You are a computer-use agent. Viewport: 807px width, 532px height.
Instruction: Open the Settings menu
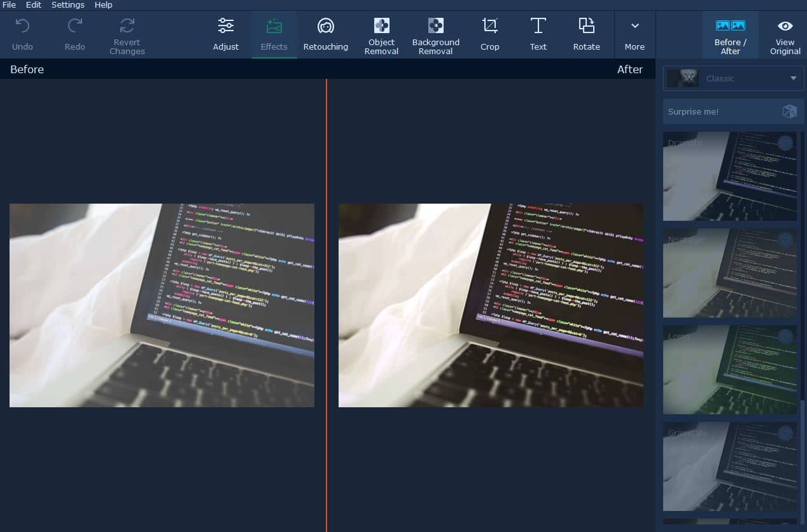(x=67, y=5)
